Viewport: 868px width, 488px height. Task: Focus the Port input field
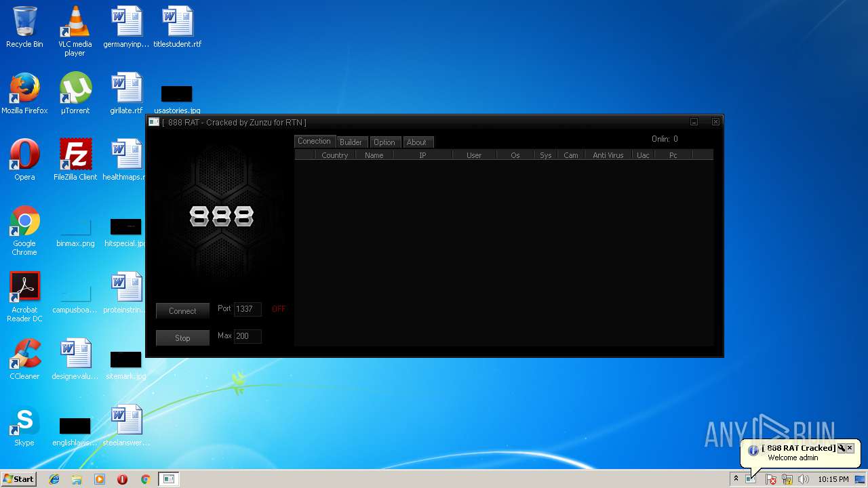click(x=248, y=308)
